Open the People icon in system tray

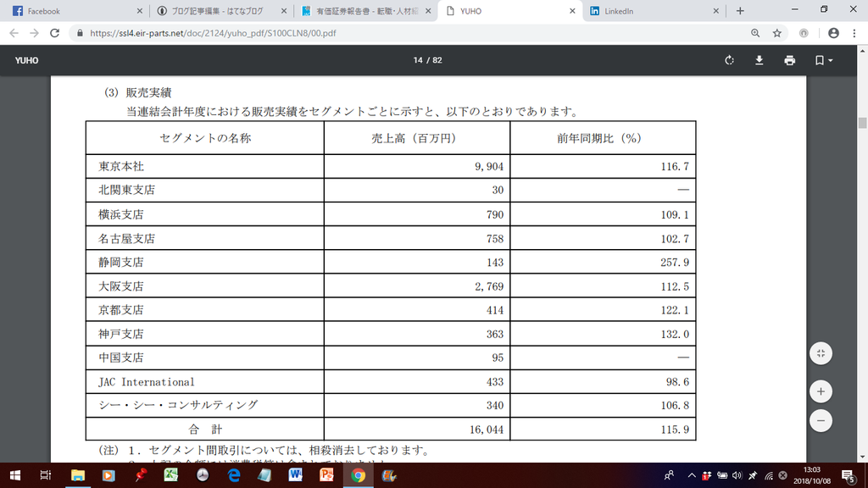(670, 476)
